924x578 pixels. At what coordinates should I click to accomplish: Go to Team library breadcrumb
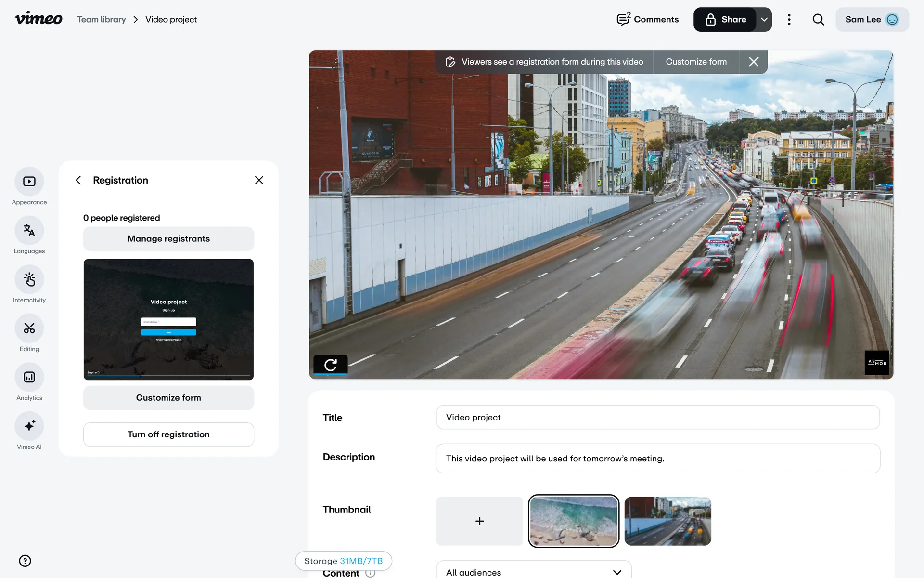coord(101,20)
